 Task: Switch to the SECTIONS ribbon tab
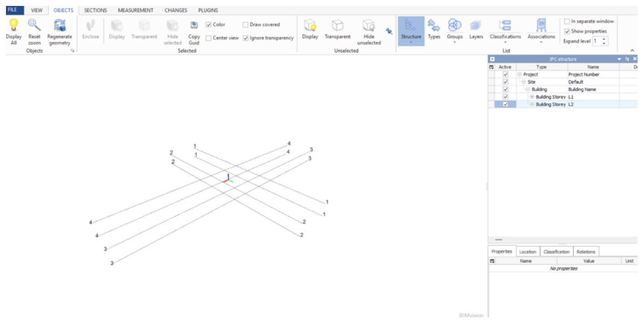[x=95, y=10]
